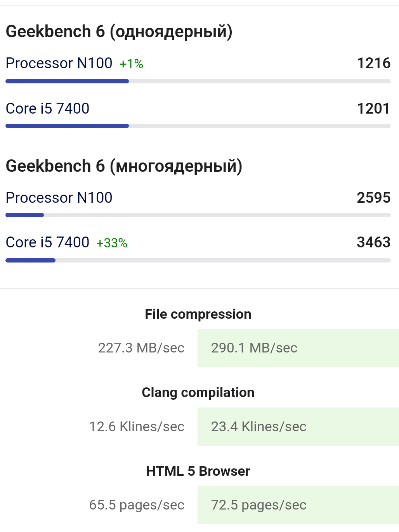Select the 1201 single-core score
Screen dimensions: 399x532
[373, 109]
